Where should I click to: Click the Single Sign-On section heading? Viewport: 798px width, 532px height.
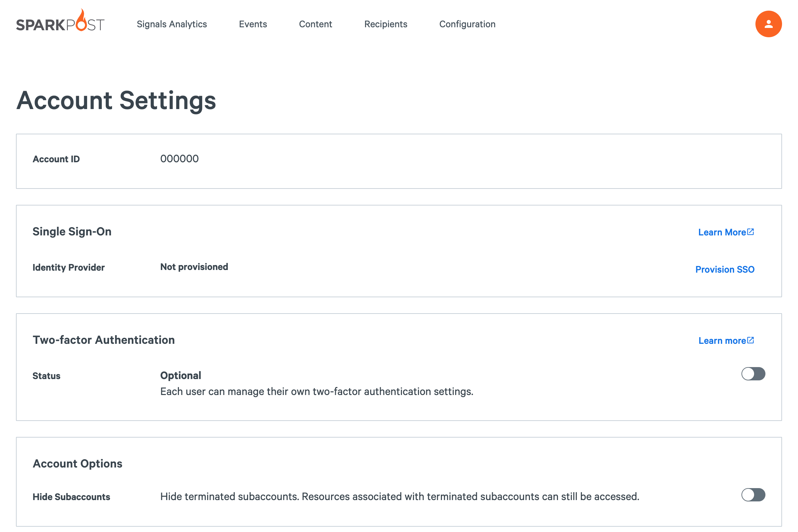72,232
